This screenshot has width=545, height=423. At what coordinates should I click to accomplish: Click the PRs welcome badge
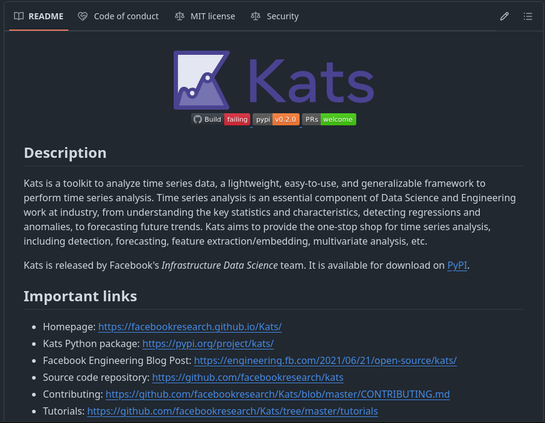(x=329, y=119)
